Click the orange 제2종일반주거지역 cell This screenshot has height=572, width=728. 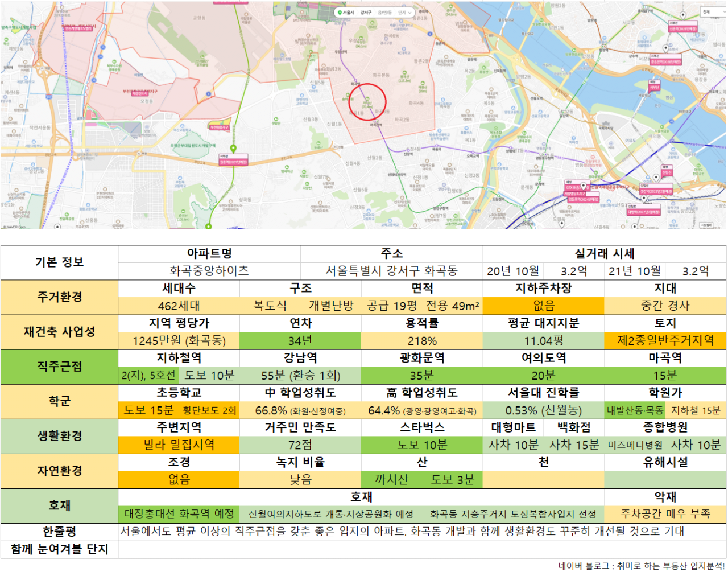pyautogui.click(x=665, y=340)
